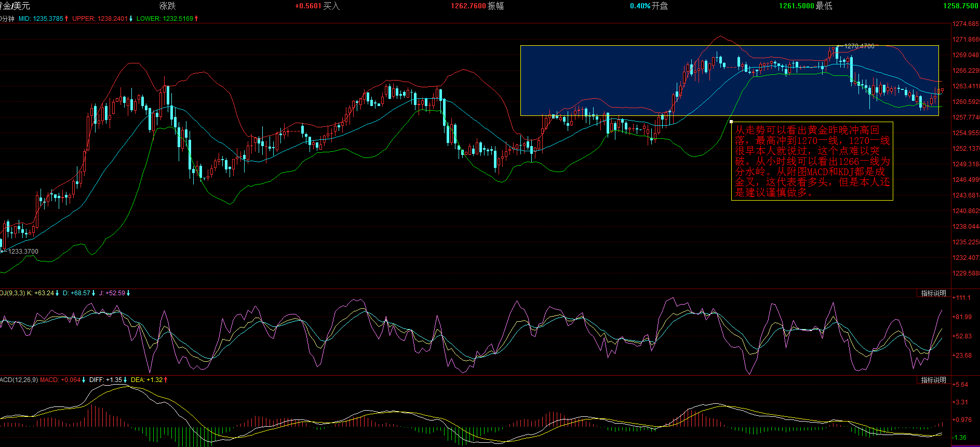Click the up arrow after DEA value
The width and height of the screenshot is (980, 447).
(x=166, y=380)
